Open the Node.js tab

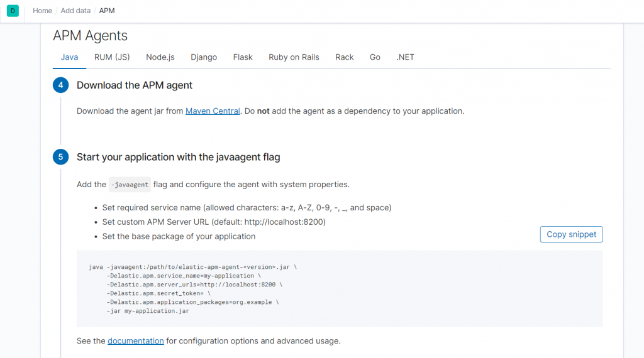coord(160,57)
